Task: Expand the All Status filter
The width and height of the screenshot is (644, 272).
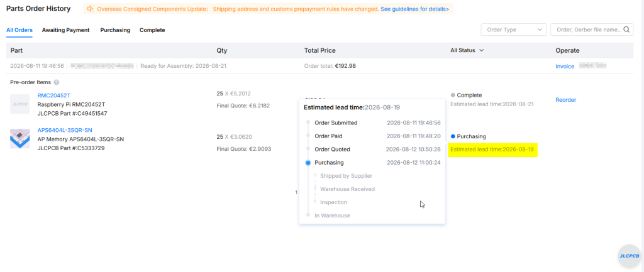Action: click(x=467, y=50)
